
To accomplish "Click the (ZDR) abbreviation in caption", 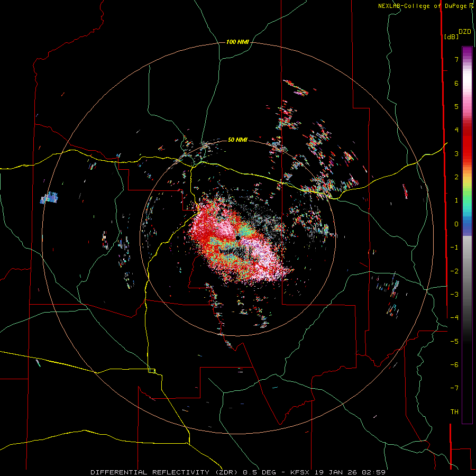I will (x=227, y=472).
